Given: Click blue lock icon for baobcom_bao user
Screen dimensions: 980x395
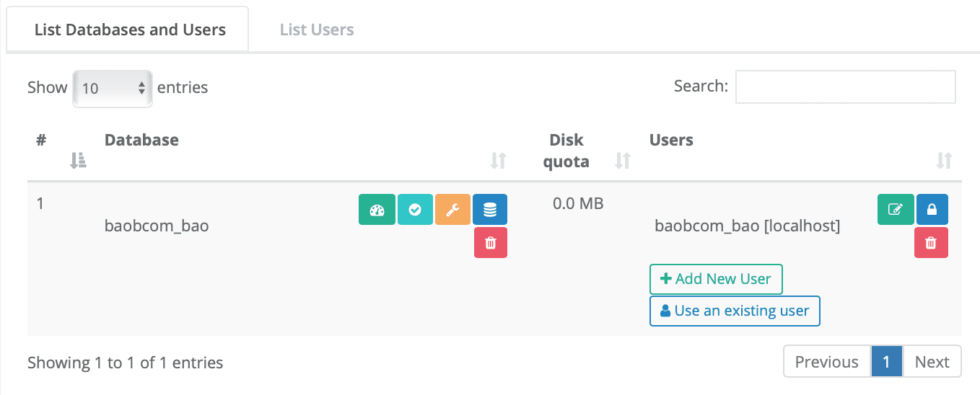Looking at the screenshot, I should point(932,210).
